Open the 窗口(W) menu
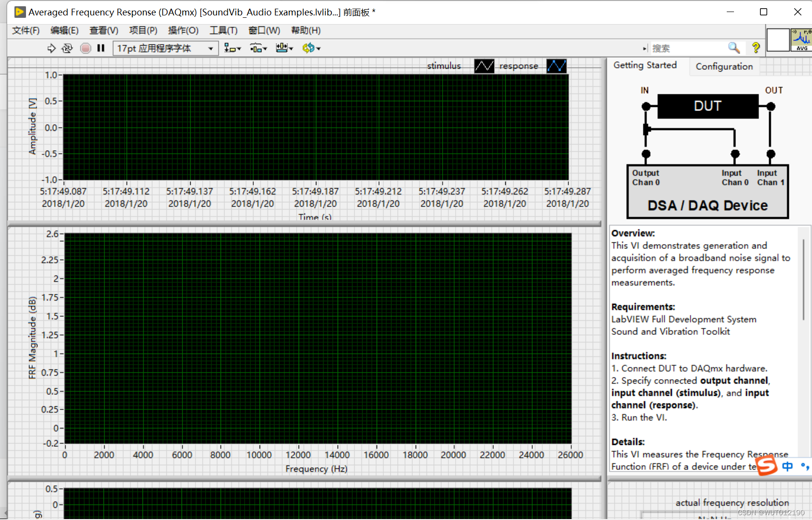812x520 pixels. [264, 30]
